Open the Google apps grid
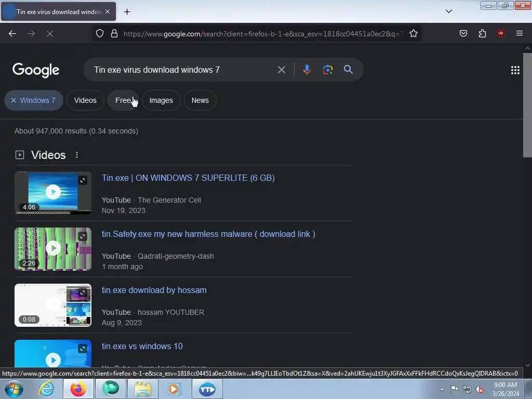The image size is (532, 399). [x=515, y=70]
